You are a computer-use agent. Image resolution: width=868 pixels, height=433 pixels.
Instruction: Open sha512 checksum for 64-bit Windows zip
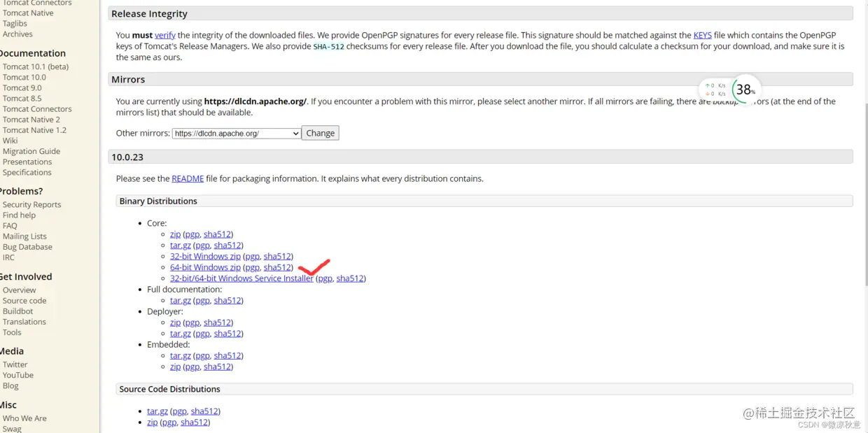[x=277, y=267]
